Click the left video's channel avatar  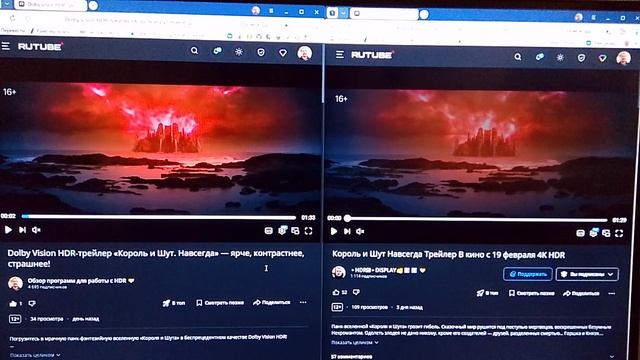[x=16, y=283]
